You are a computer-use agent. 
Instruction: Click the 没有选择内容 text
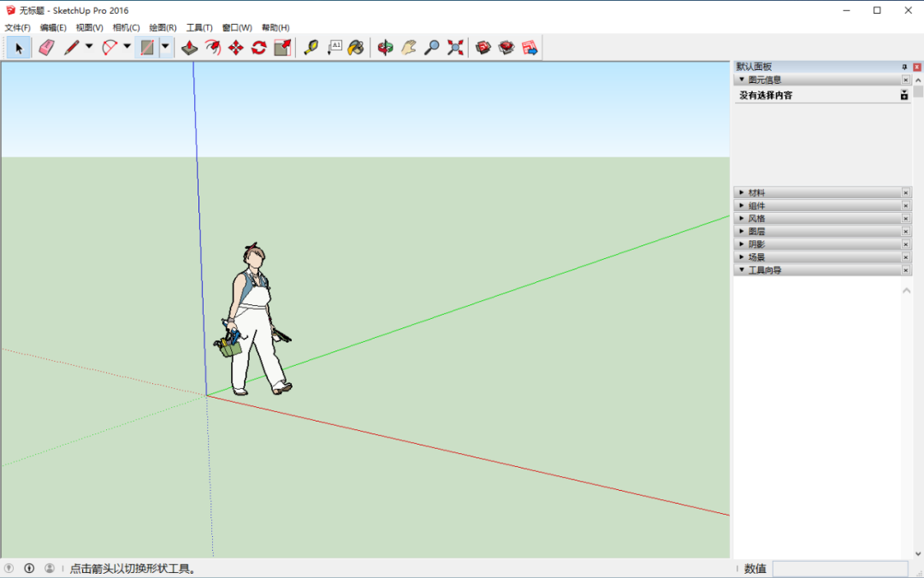pos(766,95)
